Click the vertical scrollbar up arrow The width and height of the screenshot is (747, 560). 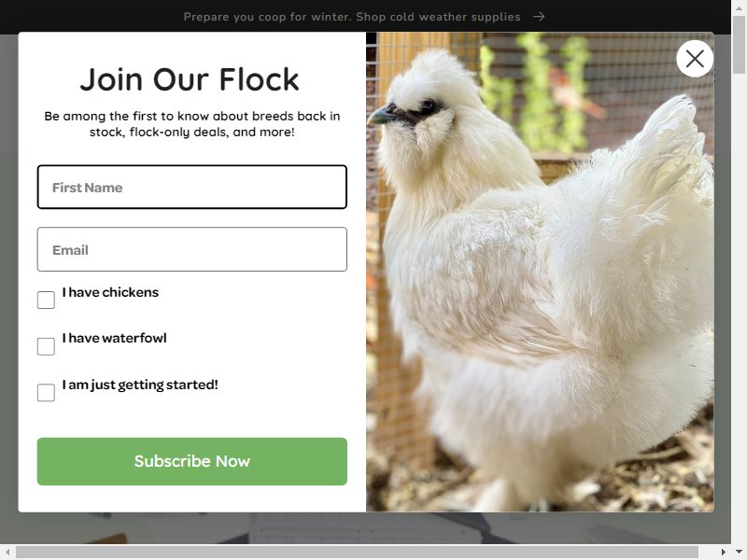point(739,7)
